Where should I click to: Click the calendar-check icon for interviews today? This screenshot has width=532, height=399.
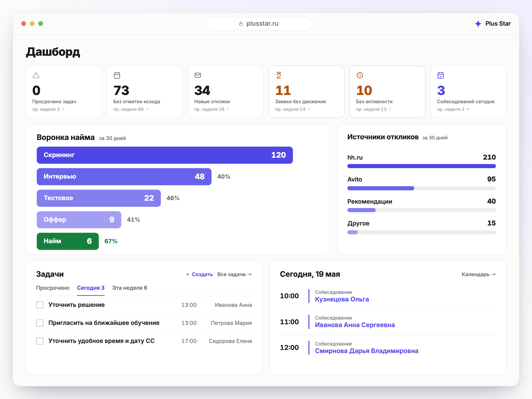[x=441, y=75]
